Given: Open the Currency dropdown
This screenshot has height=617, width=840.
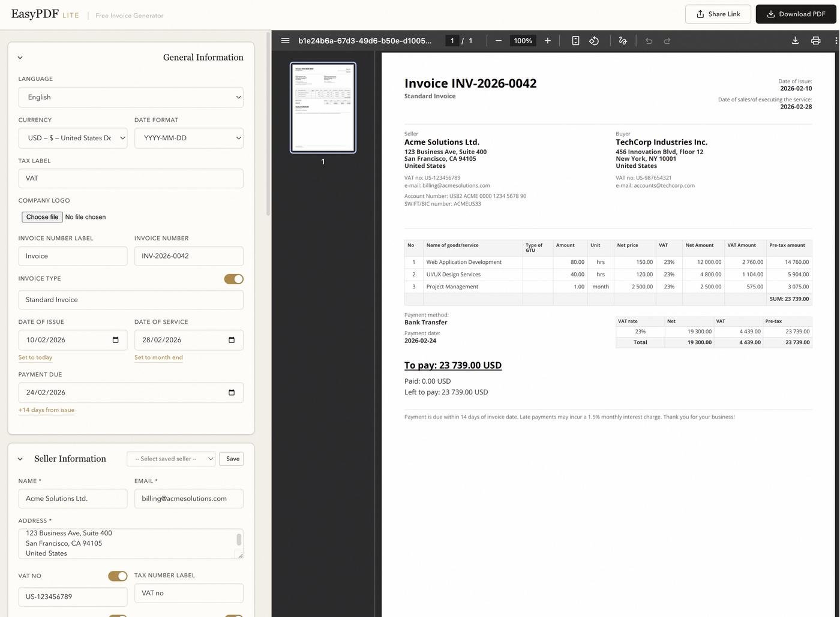Looking at the screenshot, I should coord(73,138).
